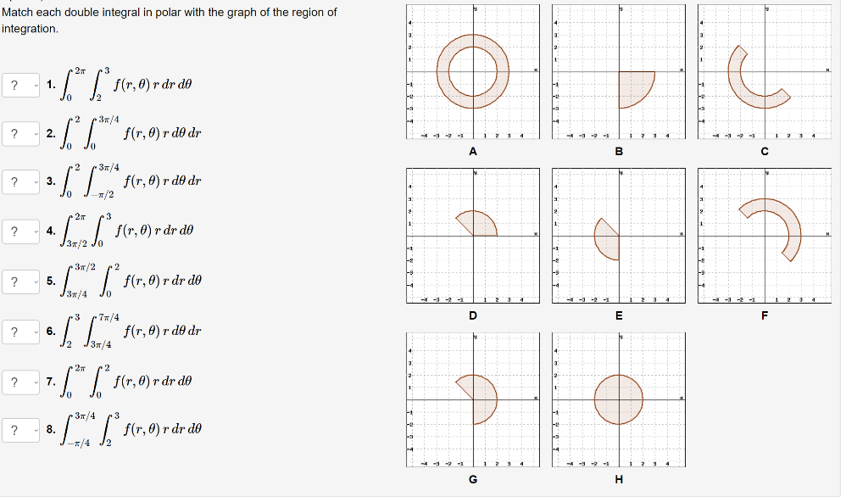868x502 pixels.
Task: Open the answer dropdown for integral 5
Action: coord(19,280)
